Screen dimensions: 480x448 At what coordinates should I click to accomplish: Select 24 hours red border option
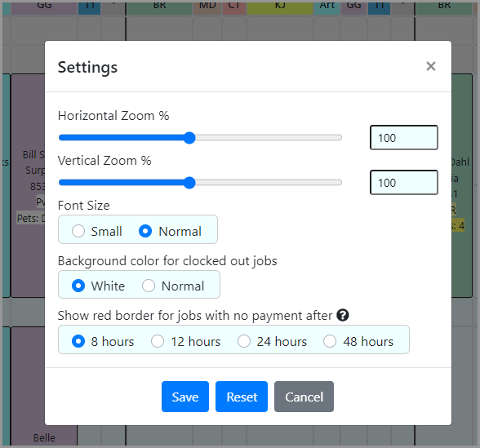[x=244, y=341]
